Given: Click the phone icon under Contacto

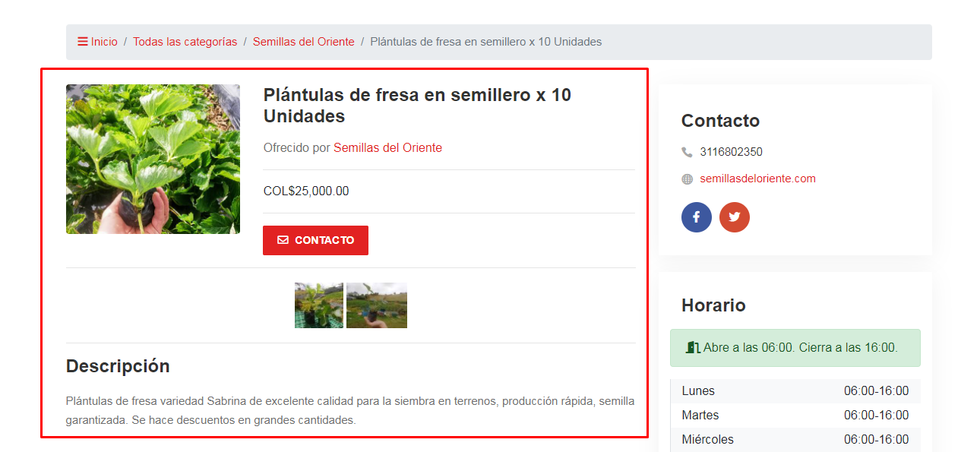Looking at the screenshot, I should (x=687, y=152).
